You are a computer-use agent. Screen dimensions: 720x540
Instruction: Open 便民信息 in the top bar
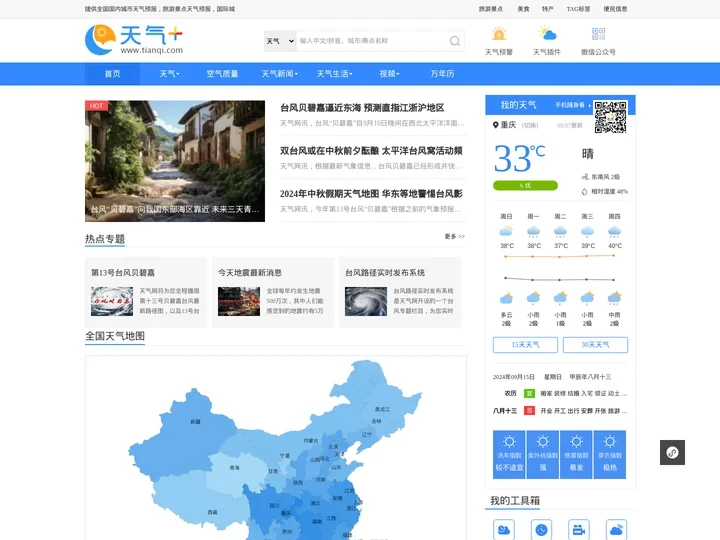click(x=615, y=9)
